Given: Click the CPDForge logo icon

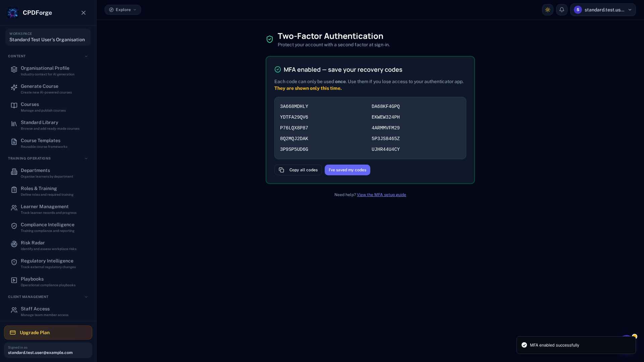Looking at the screenshot, I should [13, 13].
